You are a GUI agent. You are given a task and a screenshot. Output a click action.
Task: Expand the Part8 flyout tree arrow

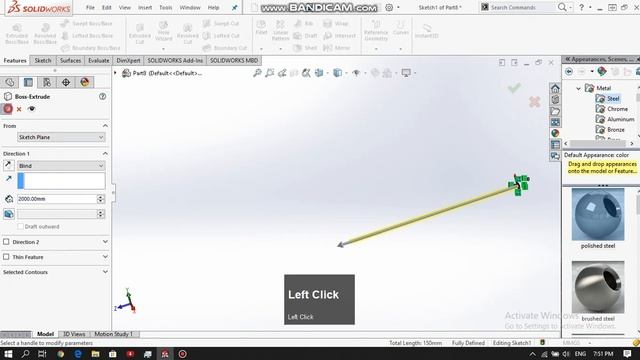(116, 73)
